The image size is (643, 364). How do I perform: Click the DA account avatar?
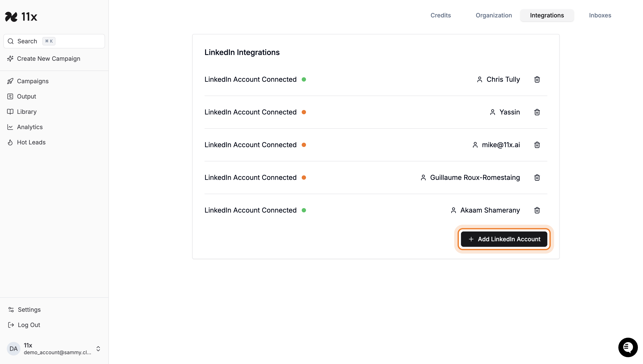(14, 348)
